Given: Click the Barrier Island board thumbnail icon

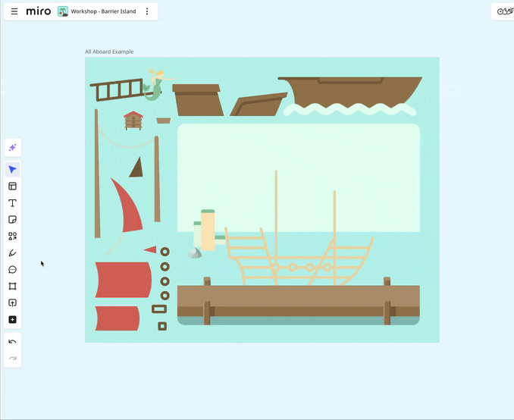Looking at the screenshot, I should (x=63, y=11).
